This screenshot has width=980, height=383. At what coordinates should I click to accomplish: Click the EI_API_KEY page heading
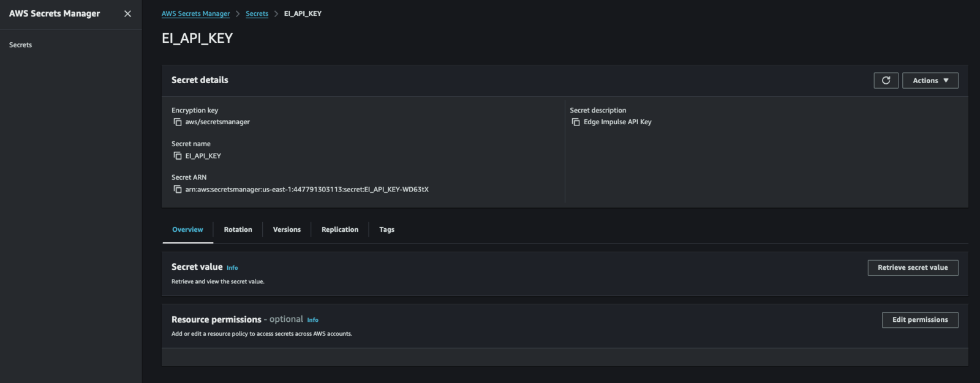[197, 38]
